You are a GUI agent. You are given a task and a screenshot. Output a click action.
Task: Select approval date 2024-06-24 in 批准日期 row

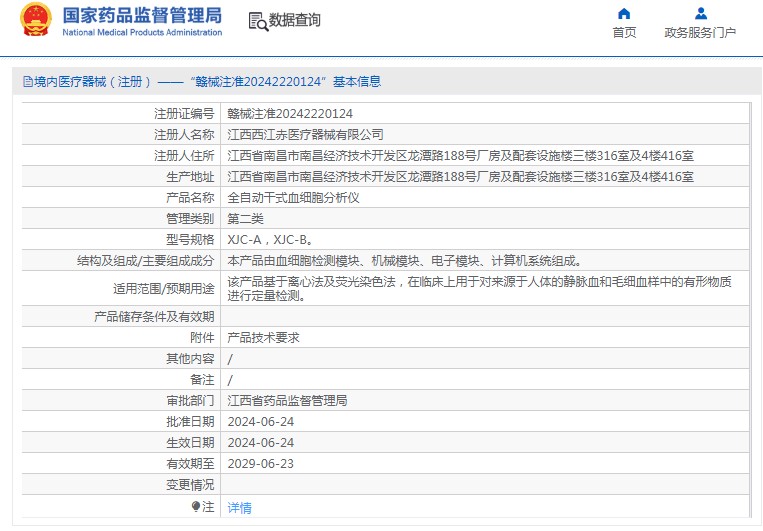[x=261, y=421]
